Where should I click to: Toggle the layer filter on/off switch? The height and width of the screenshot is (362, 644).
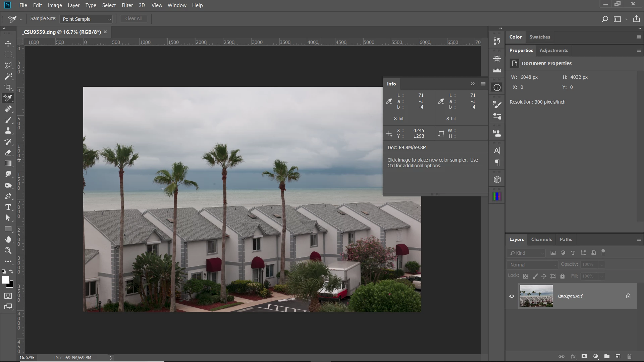(603, 252)
